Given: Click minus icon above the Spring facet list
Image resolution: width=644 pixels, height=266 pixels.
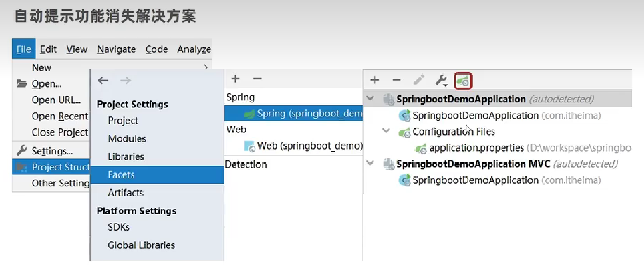Looking at the screenshot, I should click(x=257, y=79).
